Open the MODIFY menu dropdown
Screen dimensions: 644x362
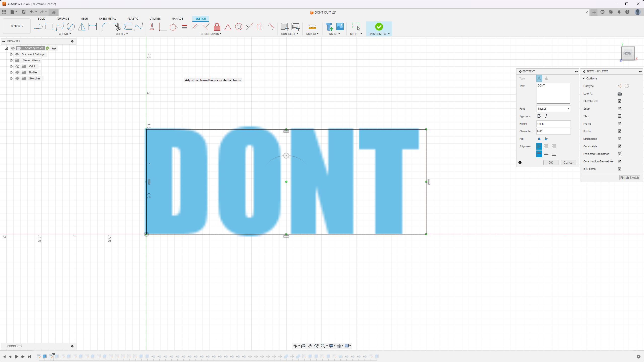122,34
